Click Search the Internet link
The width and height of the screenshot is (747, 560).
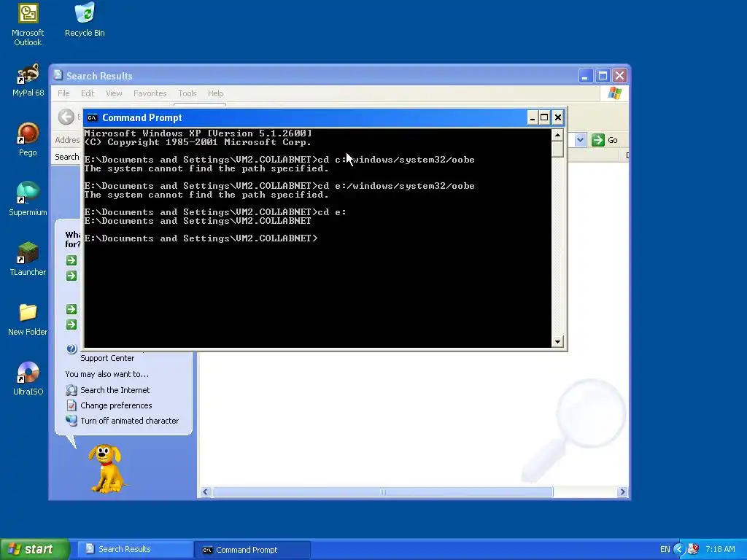click(115, 390)
